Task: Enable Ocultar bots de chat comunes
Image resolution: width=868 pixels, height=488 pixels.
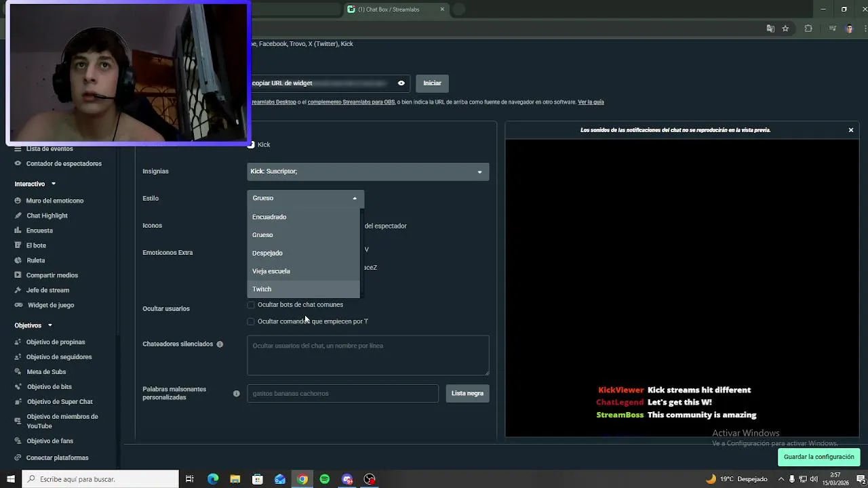Action: point(251,305)
